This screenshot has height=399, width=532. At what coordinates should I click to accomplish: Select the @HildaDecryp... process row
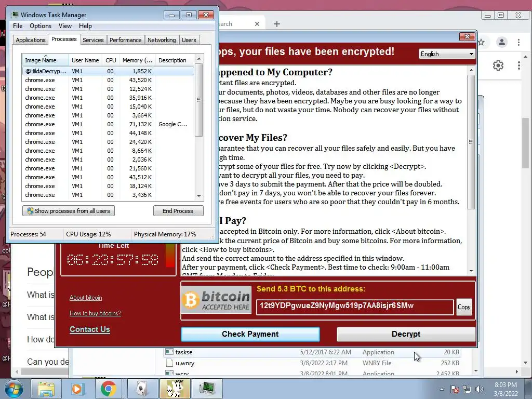click(108, 71)
